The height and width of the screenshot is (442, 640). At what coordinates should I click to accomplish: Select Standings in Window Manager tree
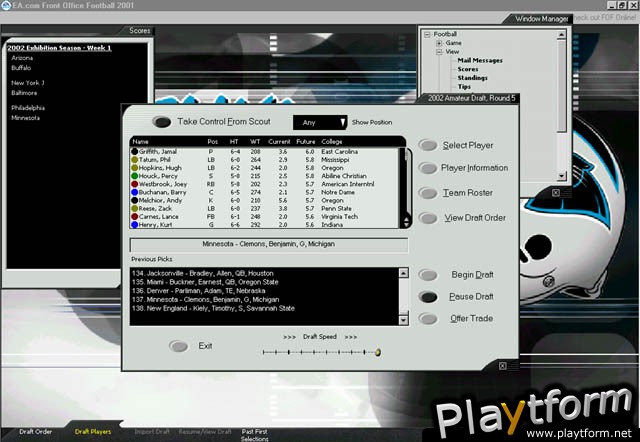(472, 78)
